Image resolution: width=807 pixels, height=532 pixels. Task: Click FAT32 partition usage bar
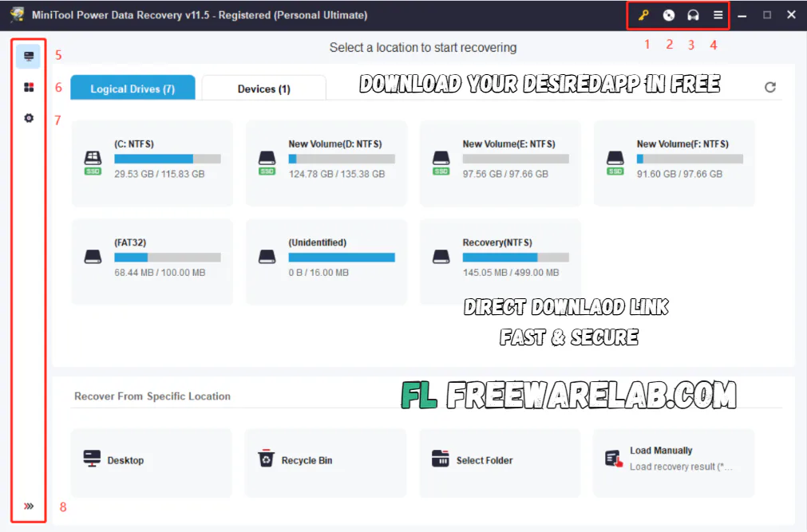(x=168, y=258)
